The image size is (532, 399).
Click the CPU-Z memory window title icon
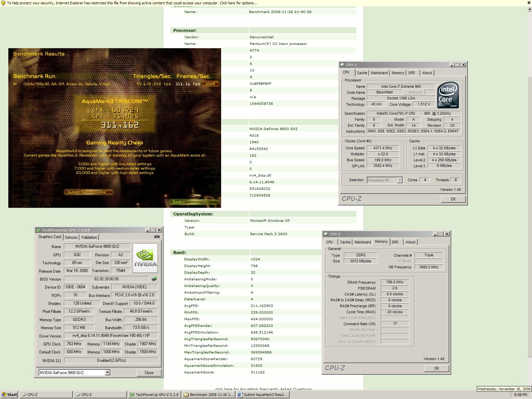tap(326, 234)
